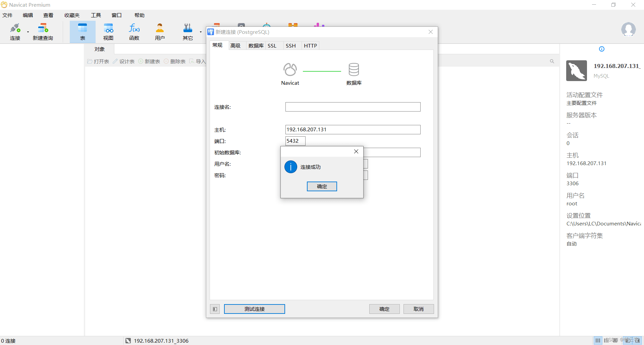Click 确定 in the 连接成功 message box
Image resolution: width=644 pixels, height=345 pixels.
(x=322, y=187)
